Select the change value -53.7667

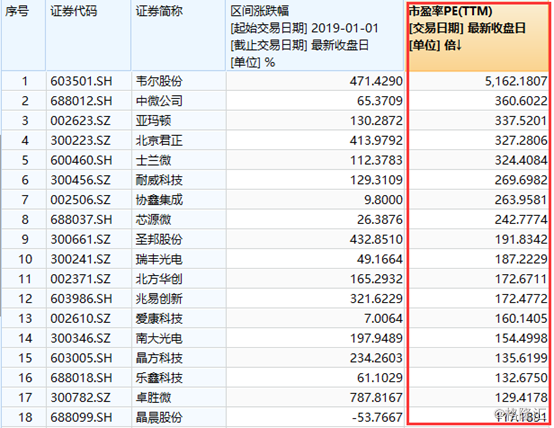(377, 418)
